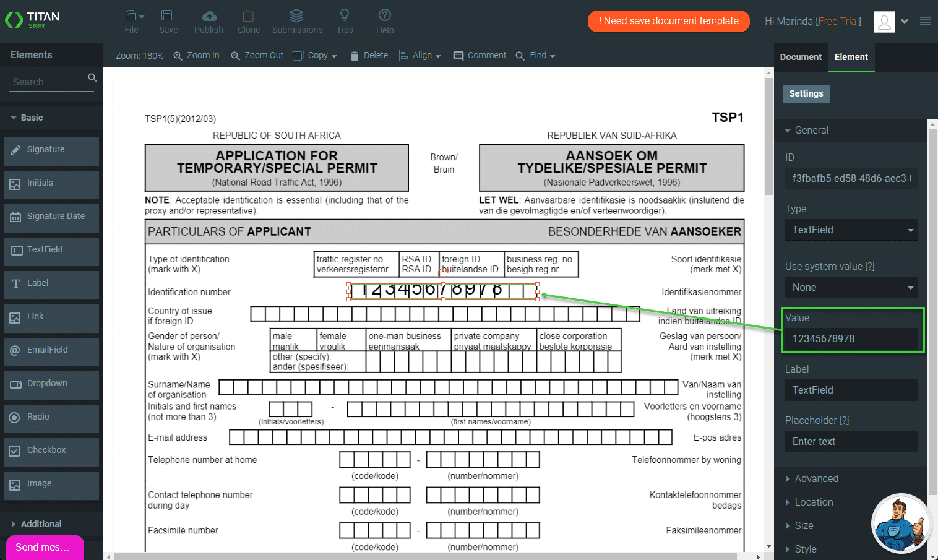Add a Checkbox element from sidebar
The height and width of the screenshot is (560, 938).
click(x=51, y=450)
